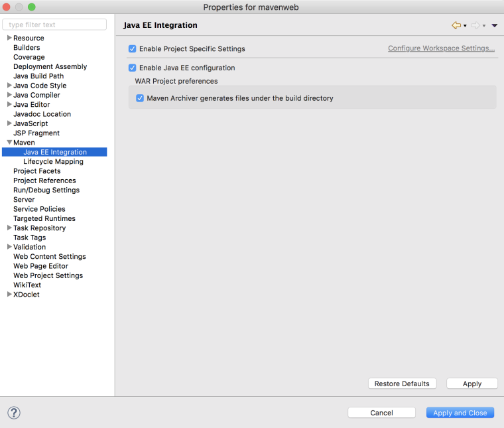Select Task Tags entry
Screen dimensions: 504x428
point(30,238)
